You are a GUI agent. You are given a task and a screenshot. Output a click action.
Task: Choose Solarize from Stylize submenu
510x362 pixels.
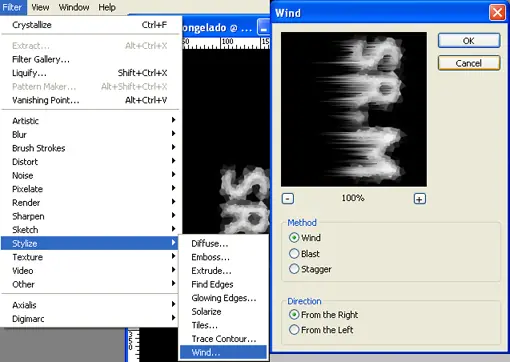[223, 312]
